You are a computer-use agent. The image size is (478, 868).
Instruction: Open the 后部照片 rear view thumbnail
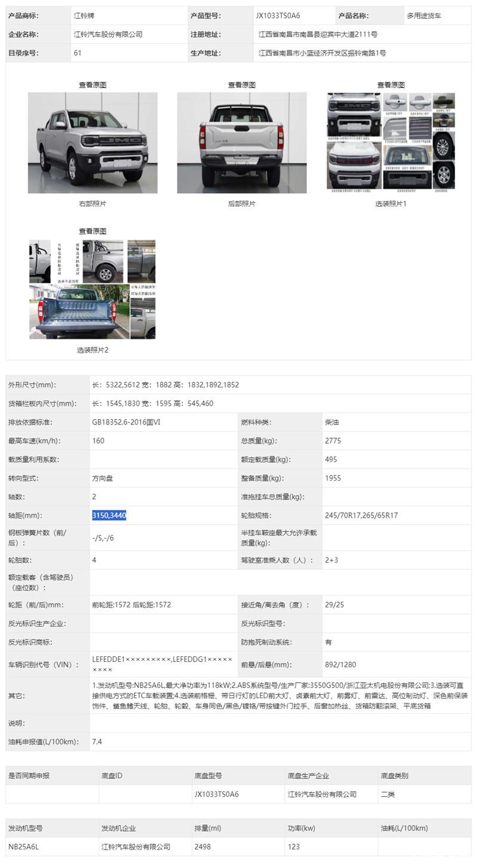coord(242,142)
